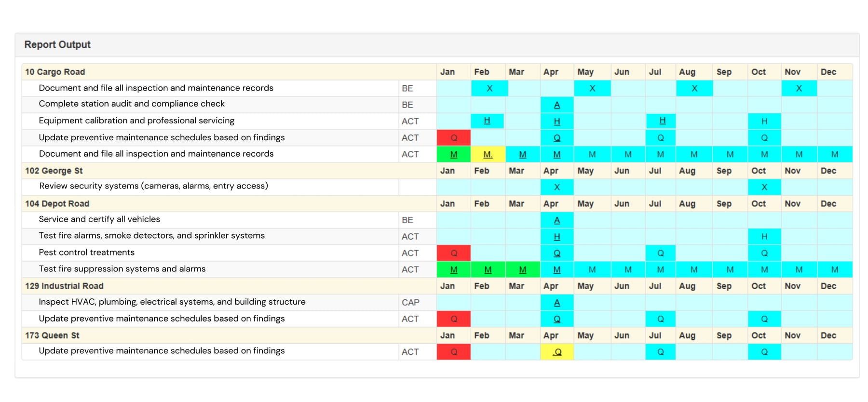Click the Apr X cell in Review security systems row

pyautogui.click(x=557, y=187)
